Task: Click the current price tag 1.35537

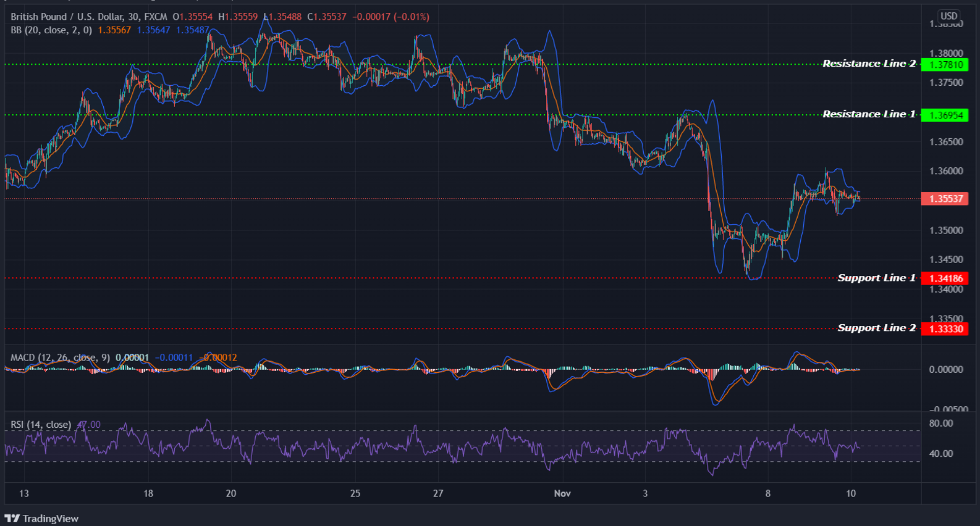Action: point(944,199)
